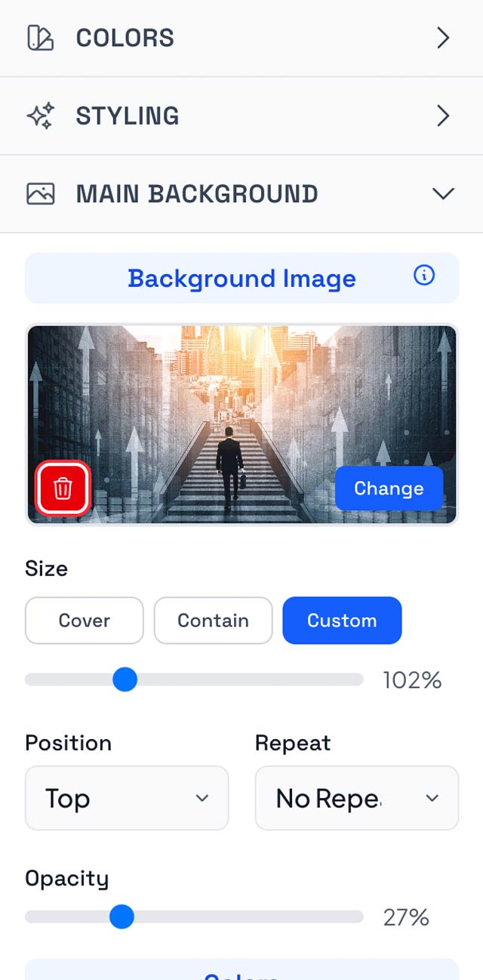Click the Size slider handle at 102%
This screenshot has height=980, width=483.
tap(125, 680)
